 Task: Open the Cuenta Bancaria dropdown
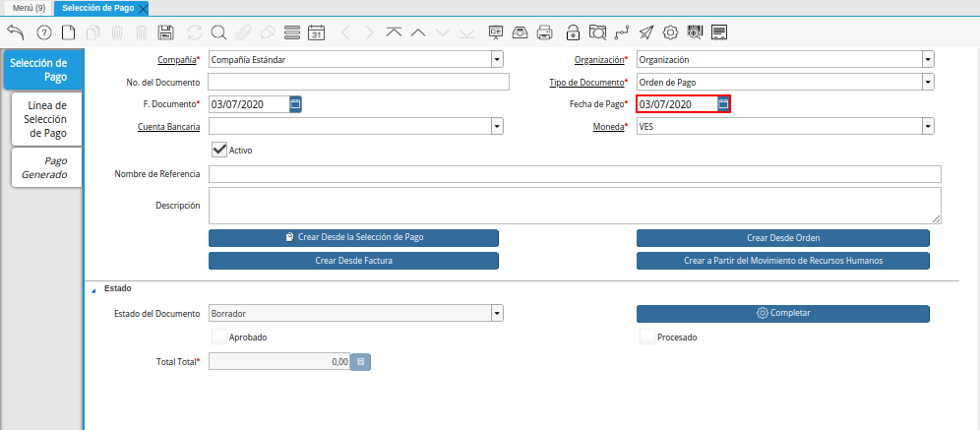497,127
